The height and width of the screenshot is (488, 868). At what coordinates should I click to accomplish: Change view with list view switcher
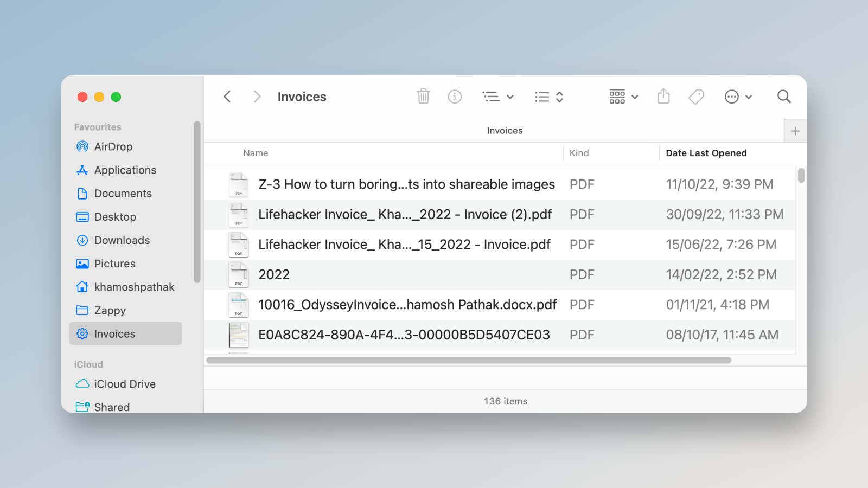point(549,97)
